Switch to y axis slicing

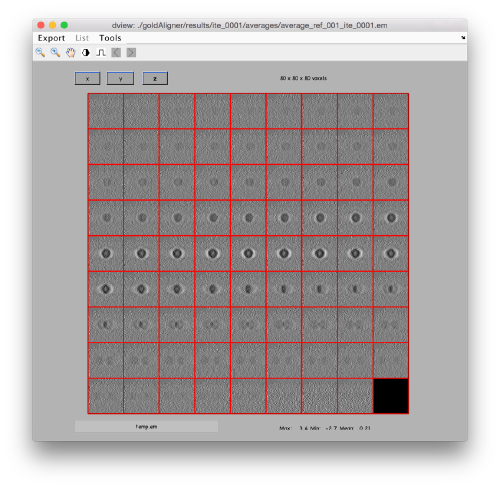click(120, 79)
